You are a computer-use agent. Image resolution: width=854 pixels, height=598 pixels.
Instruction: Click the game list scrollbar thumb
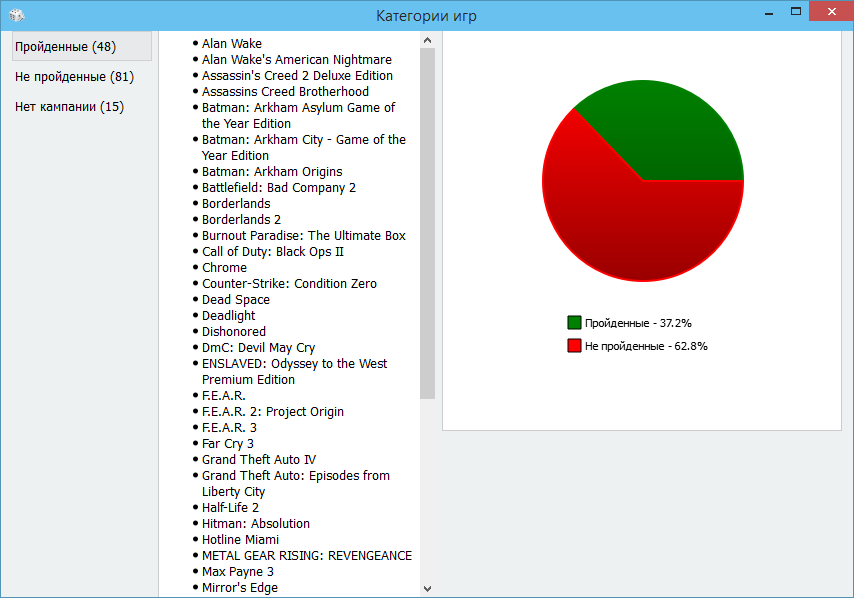[428, 223]
